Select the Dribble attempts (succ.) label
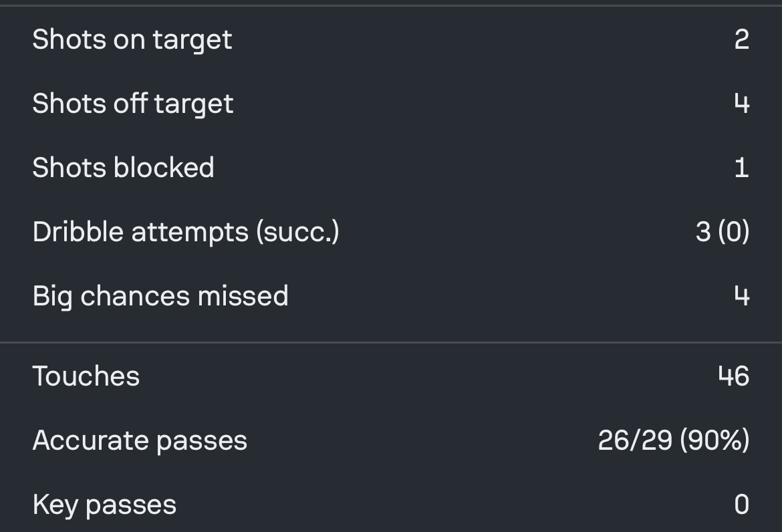This screenshot has width=782, height=532. coord(186,233)
